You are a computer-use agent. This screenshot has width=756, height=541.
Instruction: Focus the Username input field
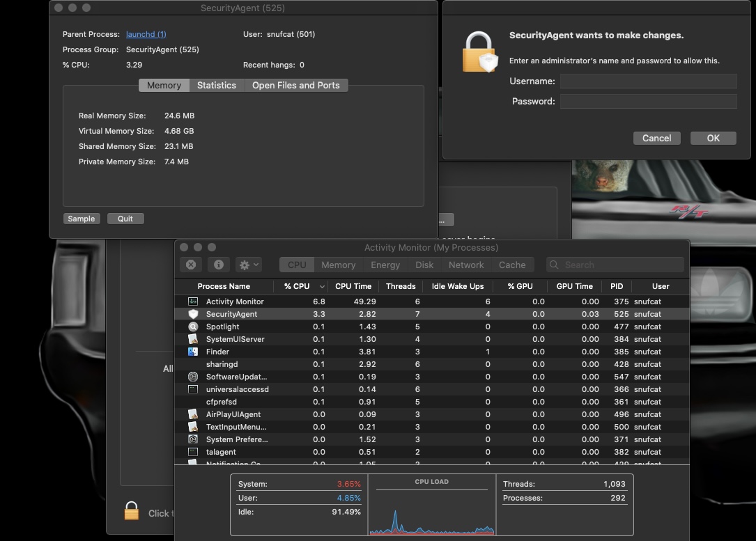[x=648, y=81]
